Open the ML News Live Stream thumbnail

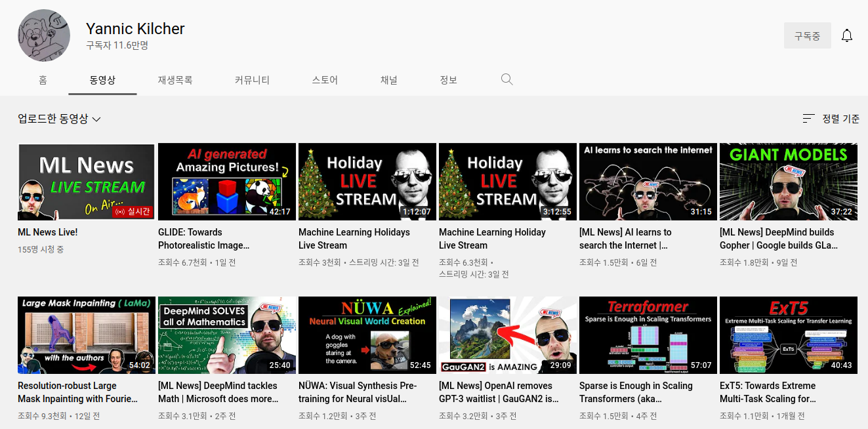87,182
